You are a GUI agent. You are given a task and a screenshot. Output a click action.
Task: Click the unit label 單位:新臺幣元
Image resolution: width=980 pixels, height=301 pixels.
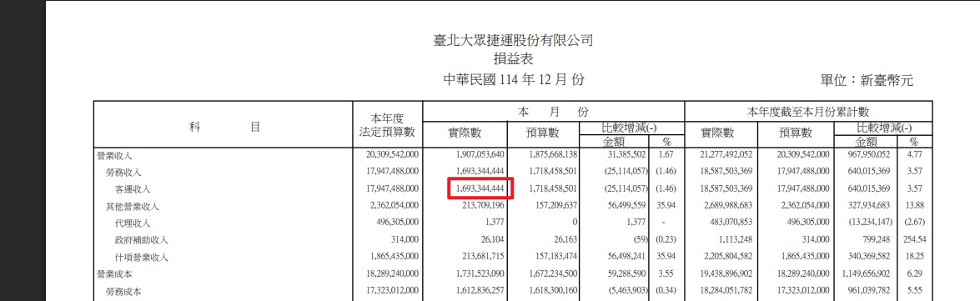867,80
